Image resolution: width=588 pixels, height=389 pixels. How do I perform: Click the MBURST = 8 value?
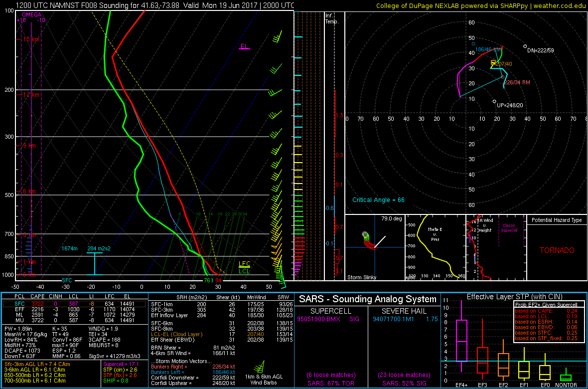coord(103,345)
